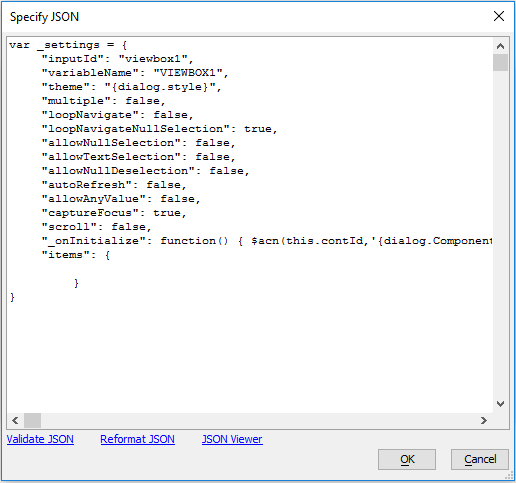Click the vertical scrollbar down arrow
This screenshot has height=483, width=516.
click(x=500, y=404)
